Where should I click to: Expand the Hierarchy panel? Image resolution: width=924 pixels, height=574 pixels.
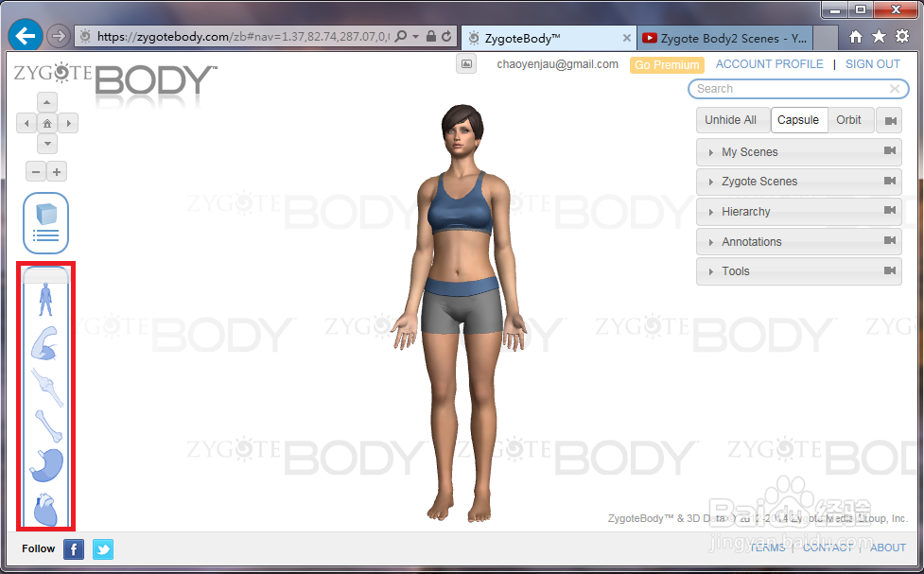(798, 212)
